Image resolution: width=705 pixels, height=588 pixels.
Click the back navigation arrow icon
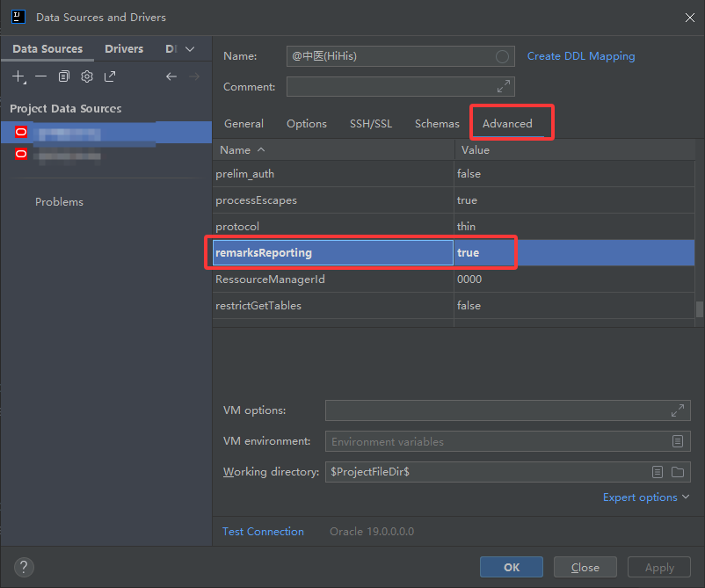[171, 76]
